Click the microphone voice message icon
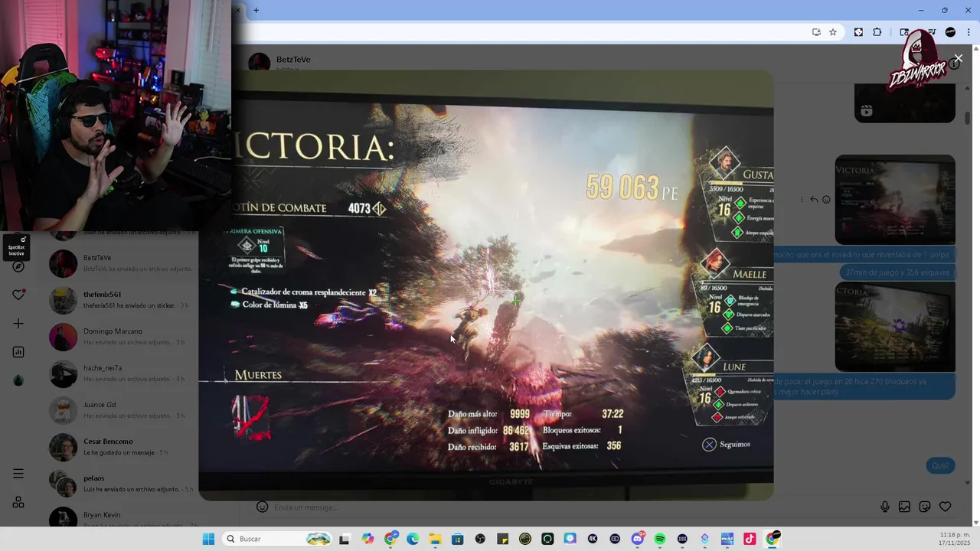 [x=885, y=507]
